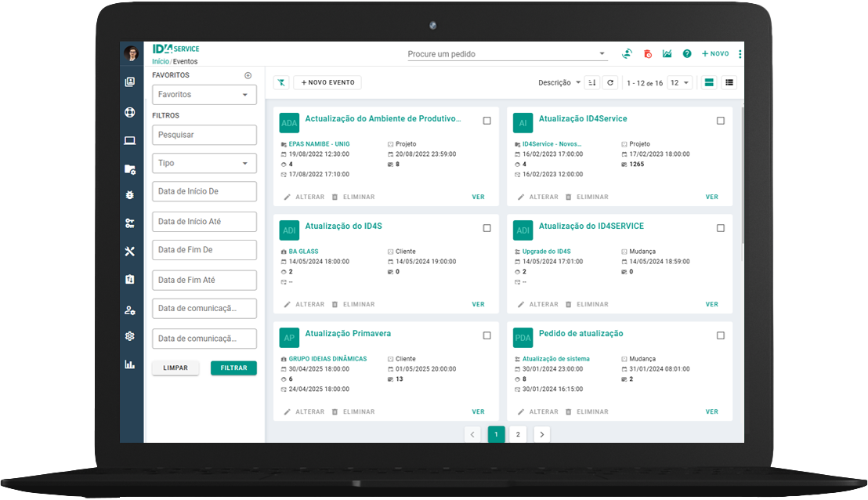Image resolution: width=868 pixels, height=500 pixels.
Task: Open the key sidebar icon
Action: [129, 223]
